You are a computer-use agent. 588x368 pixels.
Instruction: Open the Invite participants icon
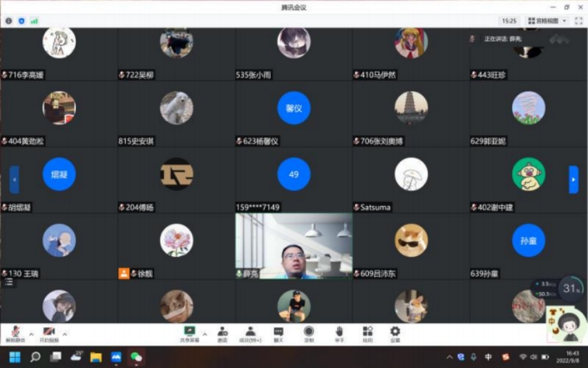222,332
